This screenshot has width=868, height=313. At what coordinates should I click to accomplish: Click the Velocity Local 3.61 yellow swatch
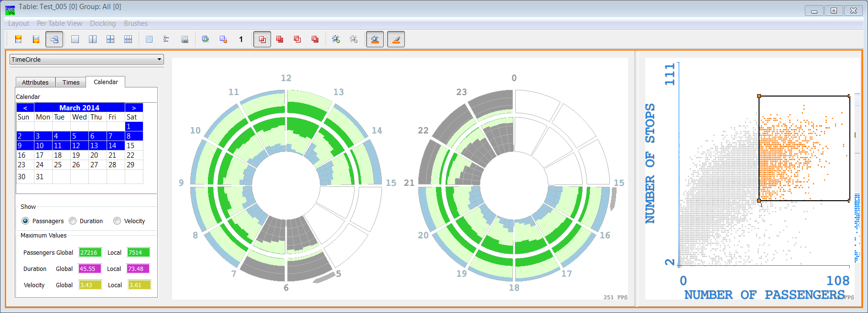coord(140,285)
